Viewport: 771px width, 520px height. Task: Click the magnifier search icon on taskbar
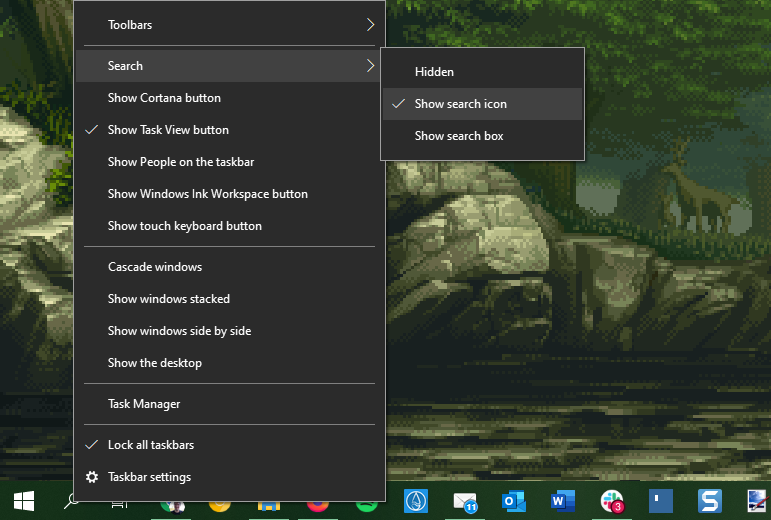click(x=72, y=500)
